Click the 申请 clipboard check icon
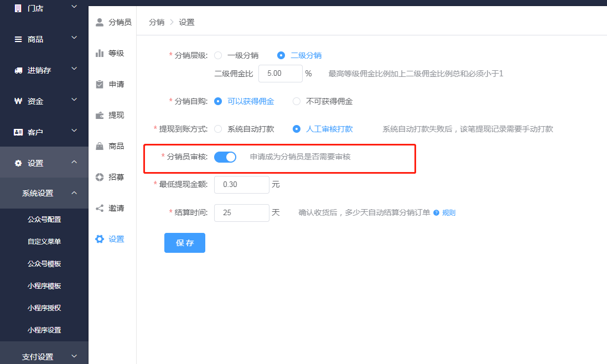 pyautogui.click(x=100, y=84)
